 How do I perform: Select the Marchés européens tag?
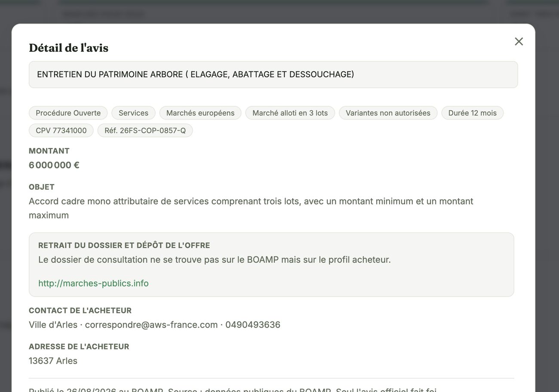tap(200, 113)
